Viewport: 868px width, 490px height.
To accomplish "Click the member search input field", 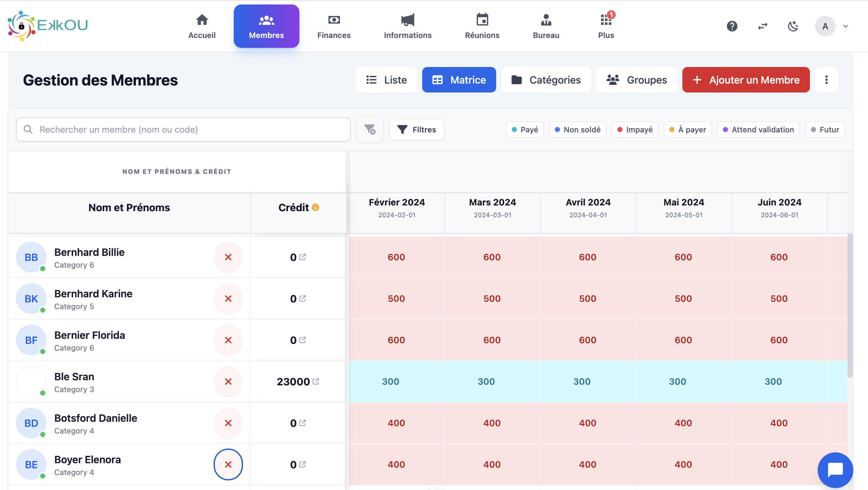I will 183,130.
